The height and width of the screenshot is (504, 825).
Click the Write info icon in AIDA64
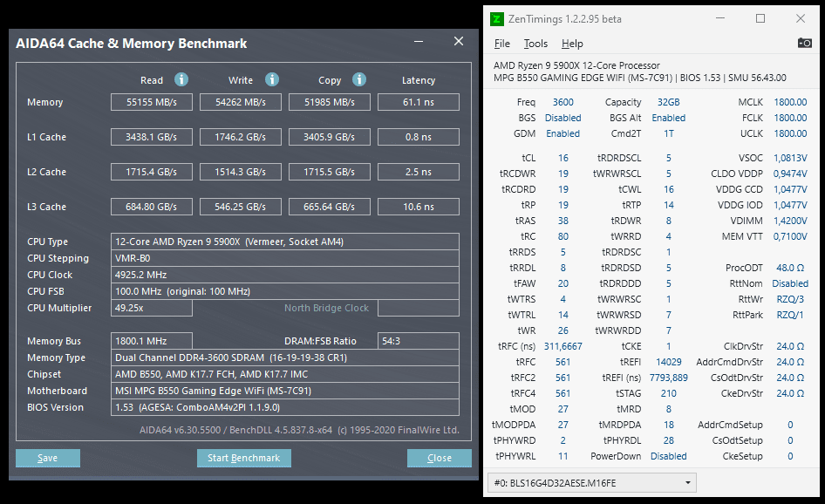point(271,79)
